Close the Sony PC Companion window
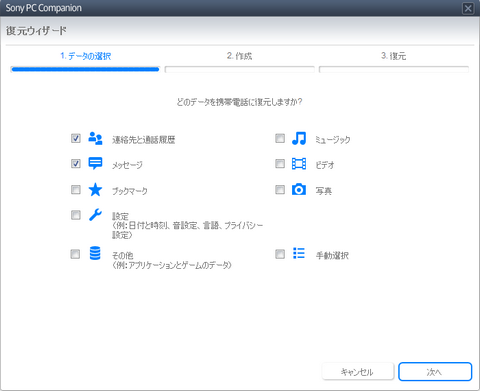The image size is (480, 391). (x=468, y=8)
